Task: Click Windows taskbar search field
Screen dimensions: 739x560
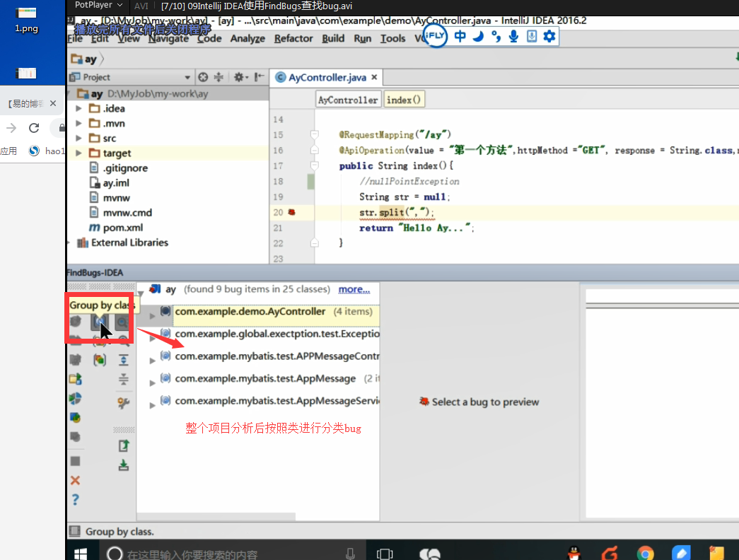Action: (x=231, y=553)
